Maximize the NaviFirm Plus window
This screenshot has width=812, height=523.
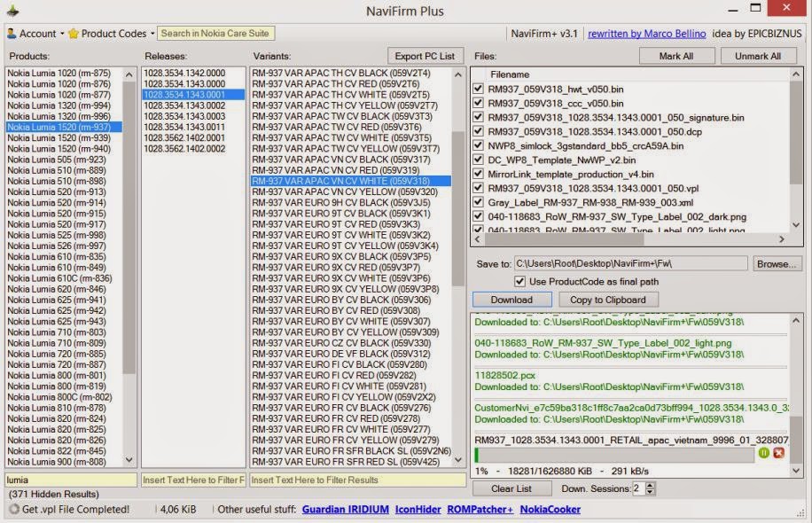[755, 8]
